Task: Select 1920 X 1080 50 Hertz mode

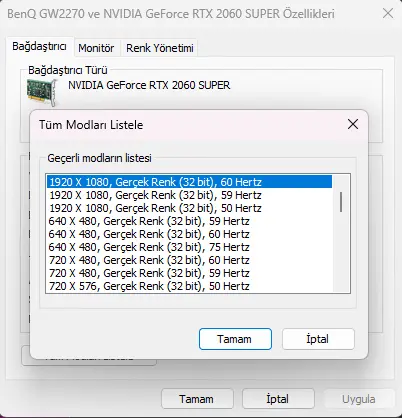Action: point(189,208)
